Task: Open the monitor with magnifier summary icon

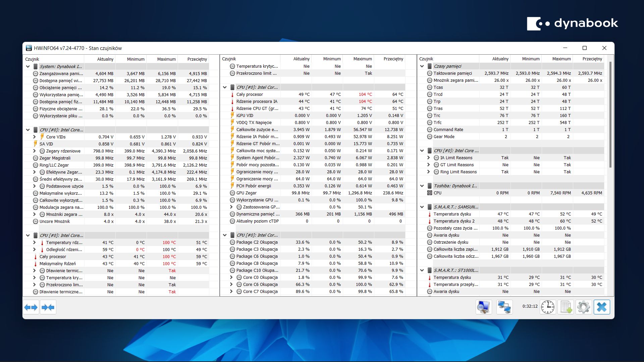Action: pos(484,307)
